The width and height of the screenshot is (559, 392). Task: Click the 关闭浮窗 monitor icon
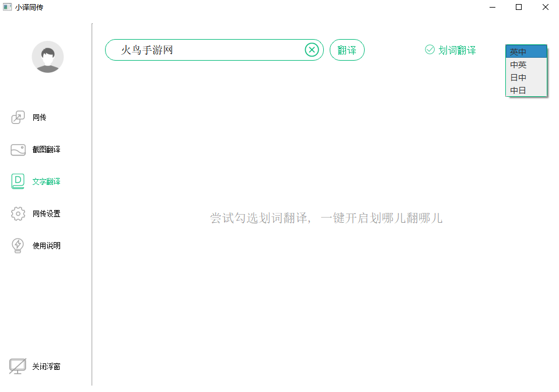pyautogui.click(x=18, y=366)
